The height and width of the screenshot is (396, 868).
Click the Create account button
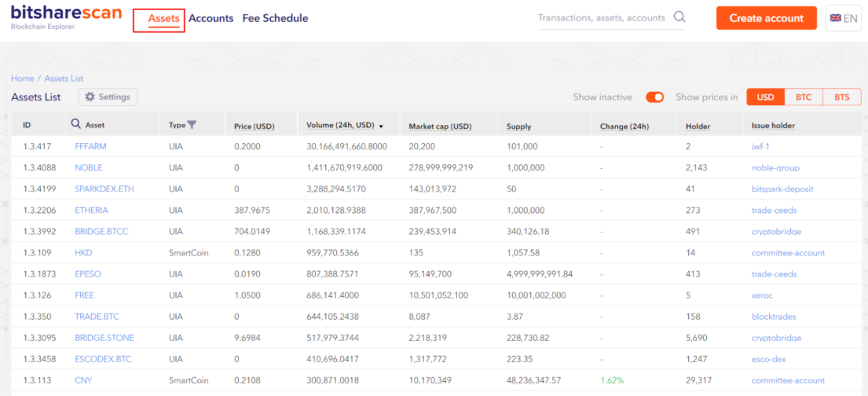coord(766,18)
